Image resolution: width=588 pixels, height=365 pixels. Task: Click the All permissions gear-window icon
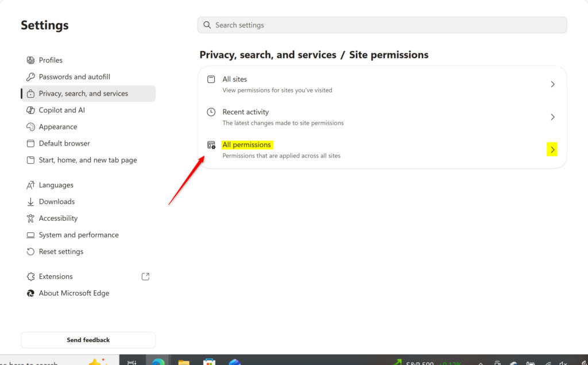(211, 145)
